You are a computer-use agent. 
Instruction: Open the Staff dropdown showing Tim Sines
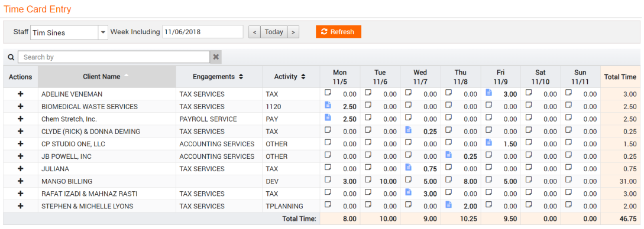coord(103,32)
